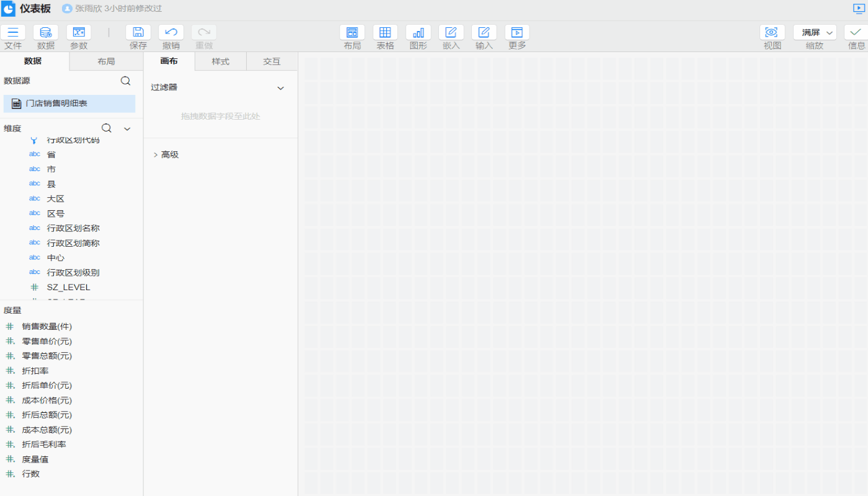Open the 图形 chart component icon
The width and height of the screenshot is (868, 496).
[418, 33]
